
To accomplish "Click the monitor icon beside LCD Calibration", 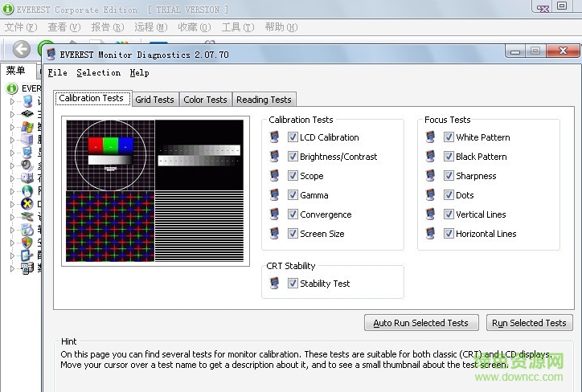I will pyautogui.click(x=276, y=137).
